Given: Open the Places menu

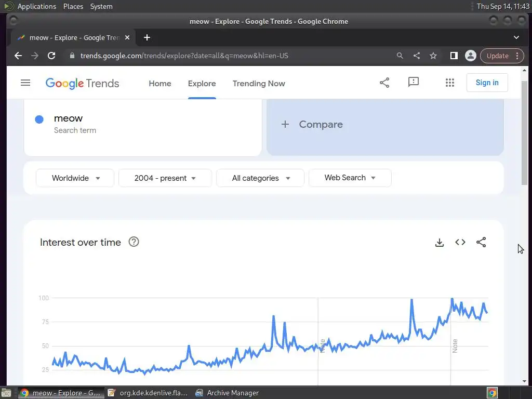Looking at the screenshot, I should [73, 6].
